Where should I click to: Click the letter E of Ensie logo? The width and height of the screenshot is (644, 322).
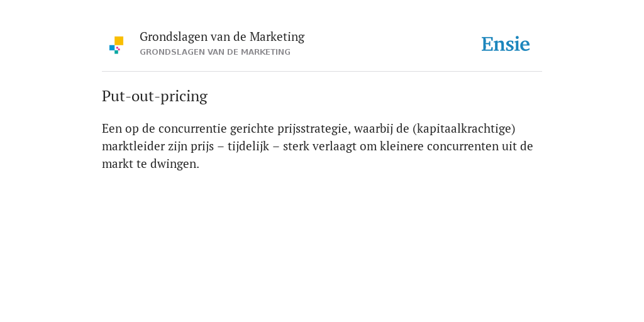pos(487,45)
